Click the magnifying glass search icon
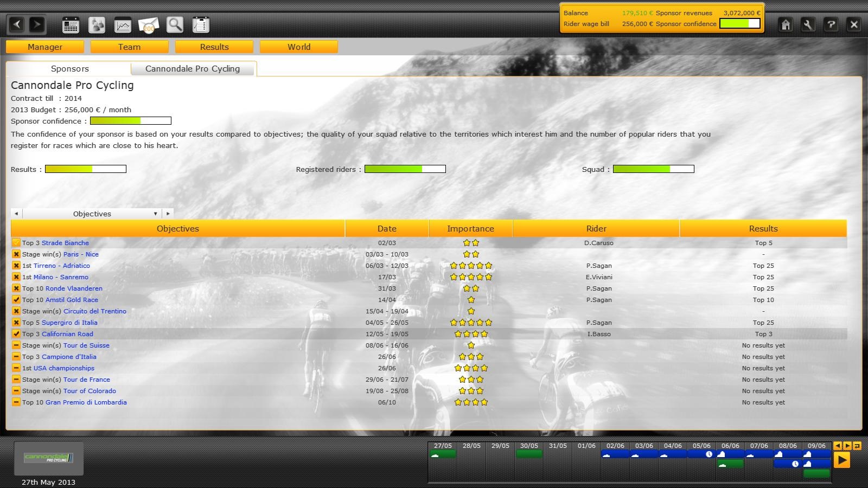 (175, 25)
